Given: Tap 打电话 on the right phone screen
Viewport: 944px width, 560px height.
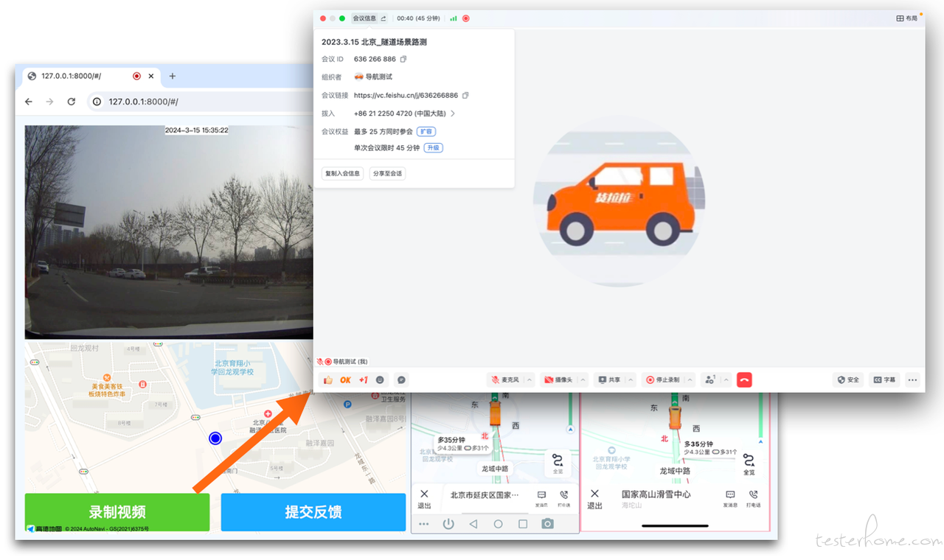Looking at the screenshot, I should pos(753,499).
